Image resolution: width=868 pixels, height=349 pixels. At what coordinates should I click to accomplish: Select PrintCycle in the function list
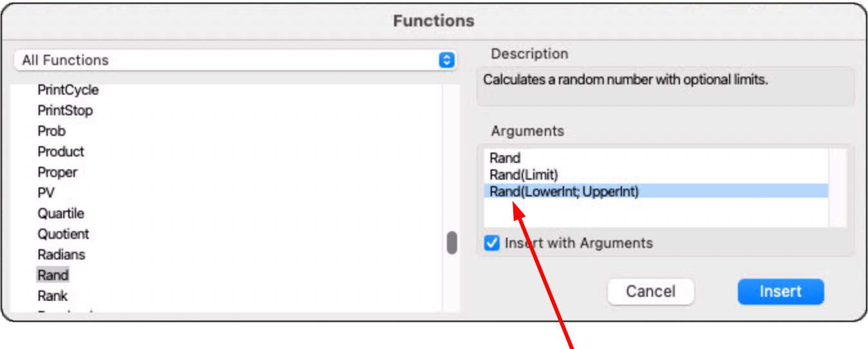(68, 90)
